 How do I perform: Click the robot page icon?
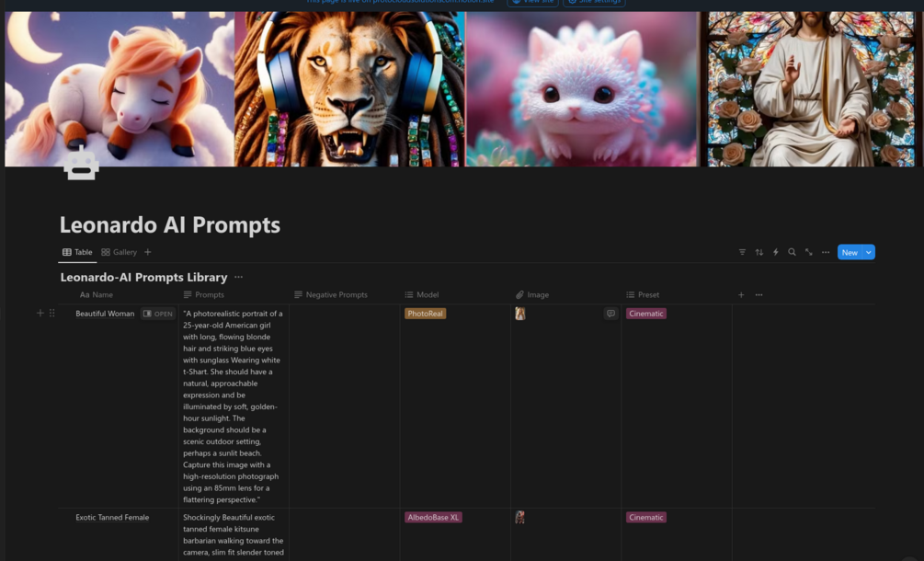click(81, 163)
